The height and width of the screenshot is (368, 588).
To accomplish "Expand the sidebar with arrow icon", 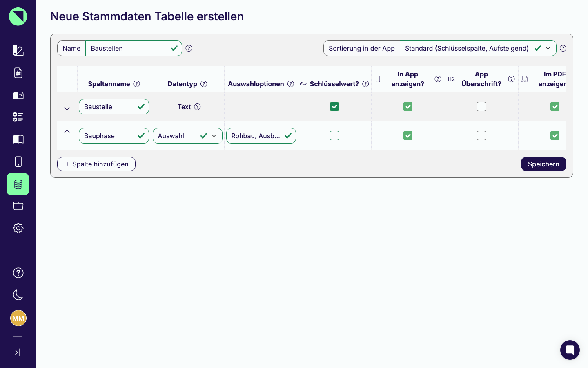I will [x=17, y=352].
